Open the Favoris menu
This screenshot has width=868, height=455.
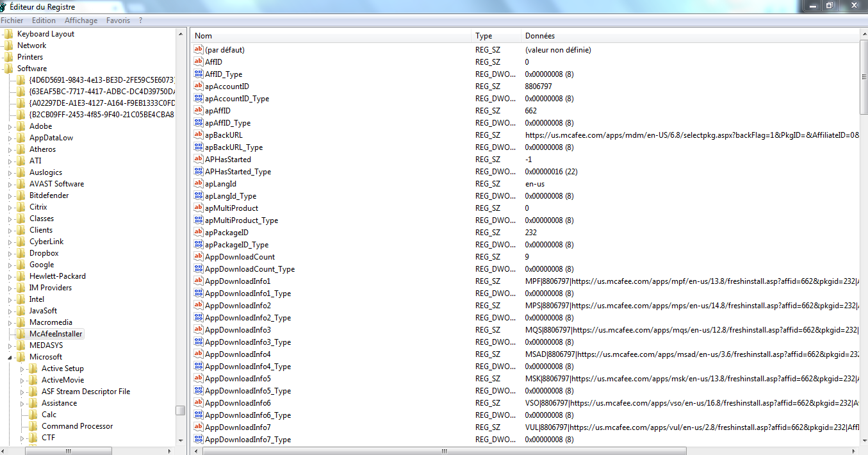(x=118, y=21)
